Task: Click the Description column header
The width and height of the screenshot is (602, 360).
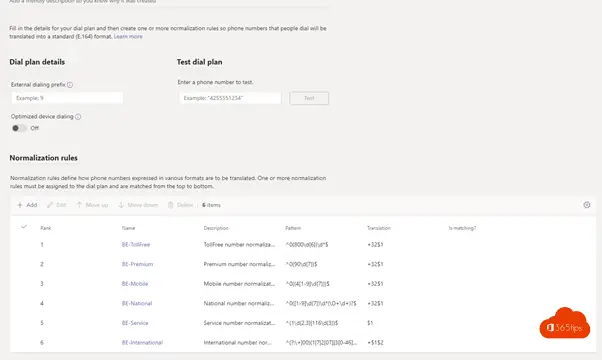Action: pyautogui.click(x=216, y=228)
